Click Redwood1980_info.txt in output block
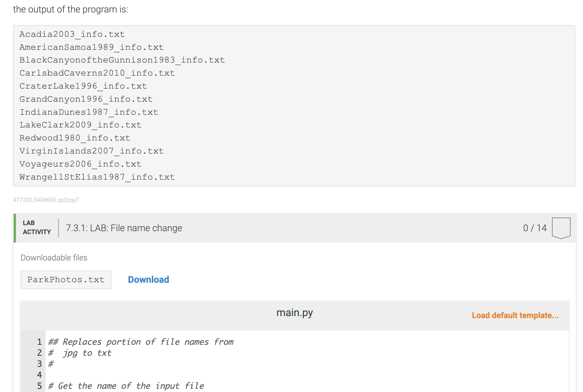 [75, 138]
